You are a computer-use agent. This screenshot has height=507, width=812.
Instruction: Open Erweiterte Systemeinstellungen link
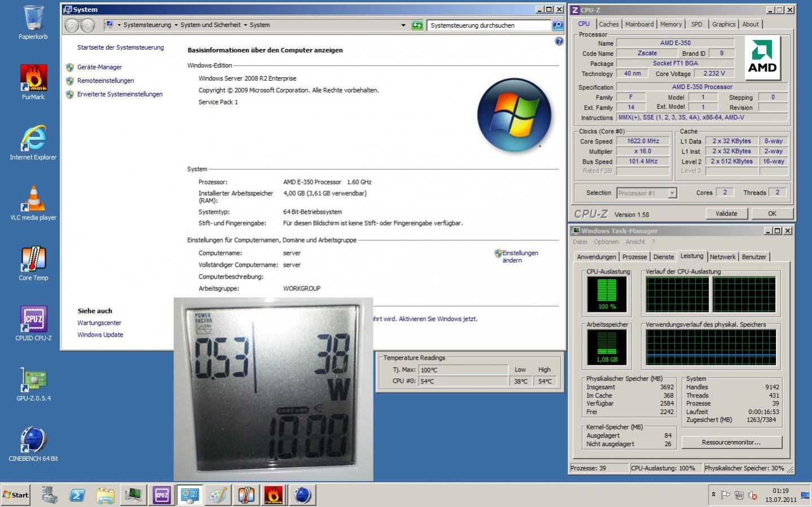(120, 94)
